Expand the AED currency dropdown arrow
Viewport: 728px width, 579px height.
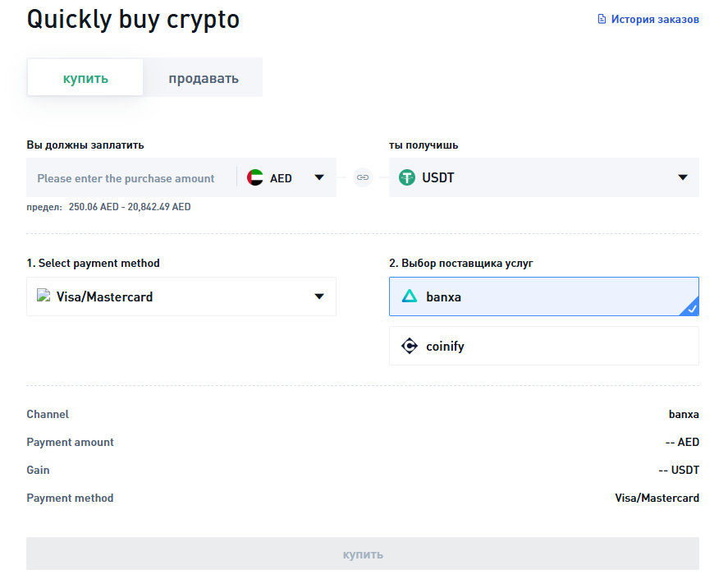[319, 177]
